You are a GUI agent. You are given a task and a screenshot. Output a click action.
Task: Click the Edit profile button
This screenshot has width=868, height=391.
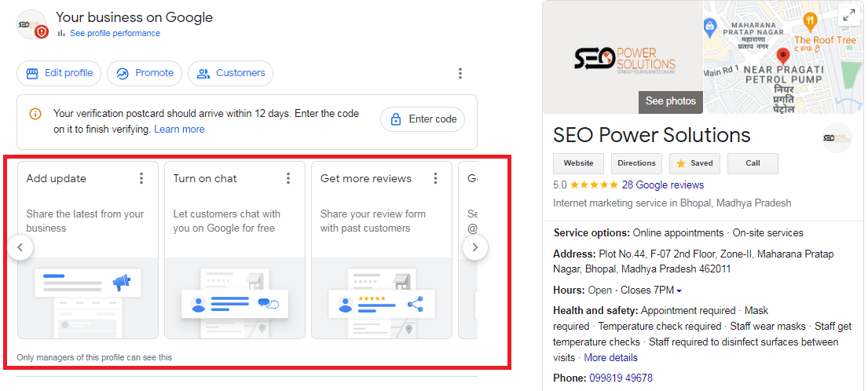tap(59, 73)
